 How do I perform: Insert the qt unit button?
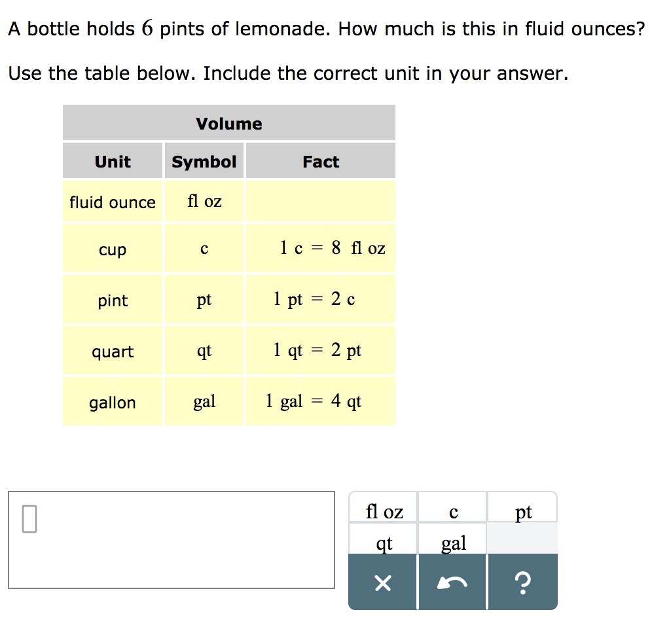[384, 543]
